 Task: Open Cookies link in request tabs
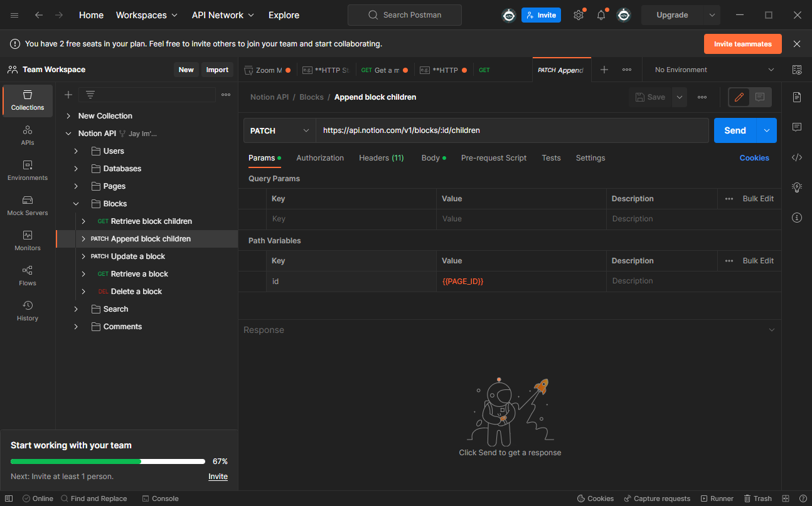[x=754, y=158]
